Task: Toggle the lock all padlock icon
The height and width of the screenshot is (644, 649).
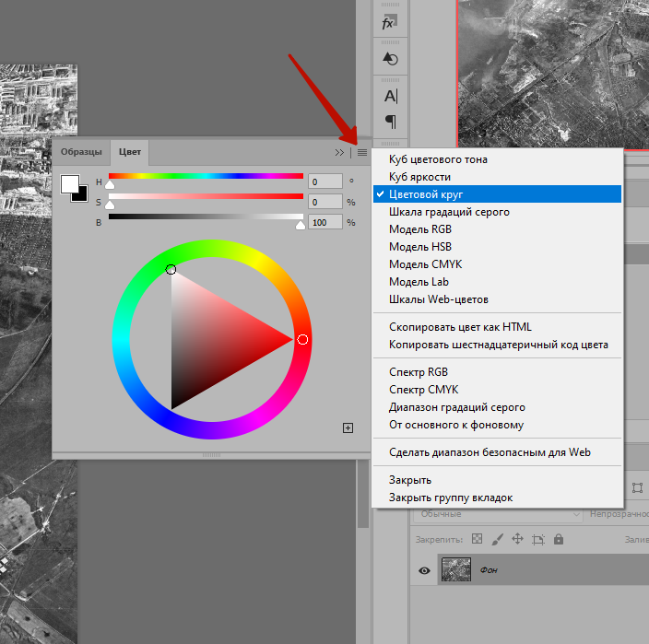Action: tap(559, 540)
